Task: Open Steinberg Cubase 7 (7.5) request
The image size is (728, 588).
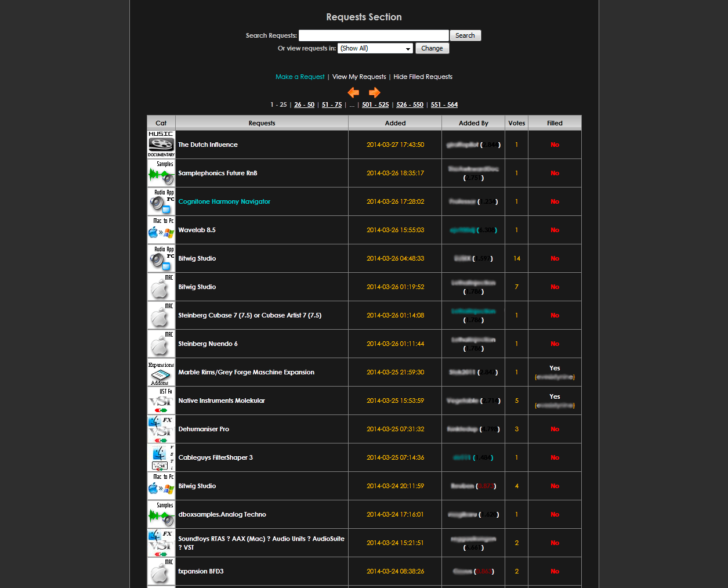Action: 250,315
